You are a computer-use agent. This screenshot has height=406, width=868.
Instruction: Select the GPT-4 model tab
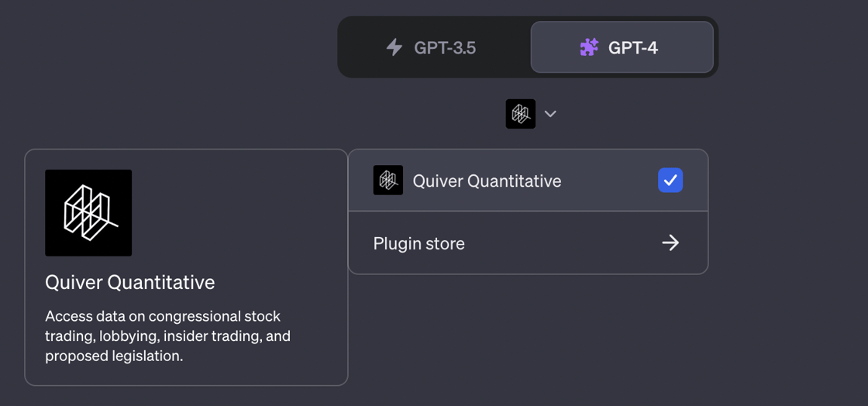tap(622, 47)
